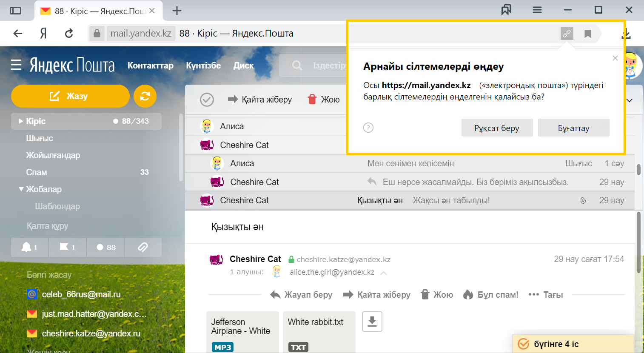Filter by reminder bell icon
644x353 pixels.
tap(30, 247)
